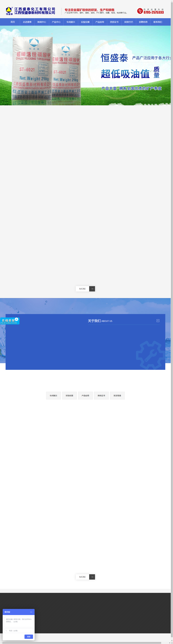The height and width of the screenshot is (644, 173).
Task: Click the 留言板 widget title
Action: click(7, 612)
